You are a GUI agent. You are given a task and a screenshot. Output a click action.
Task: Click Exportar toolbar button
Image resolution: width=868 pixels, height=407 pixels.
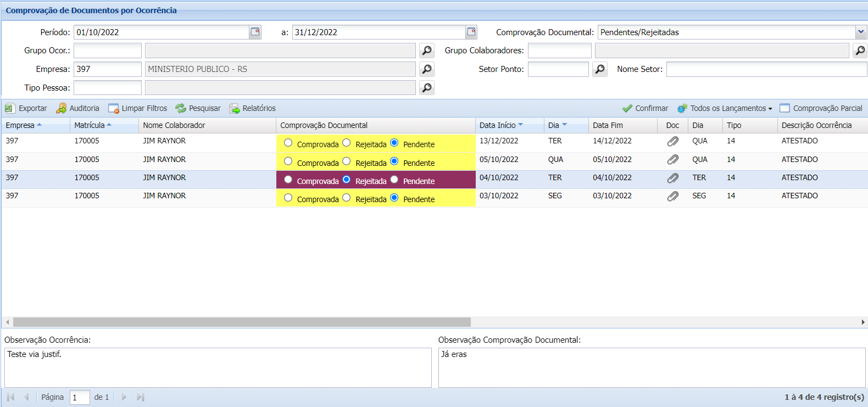coord(26,108)
